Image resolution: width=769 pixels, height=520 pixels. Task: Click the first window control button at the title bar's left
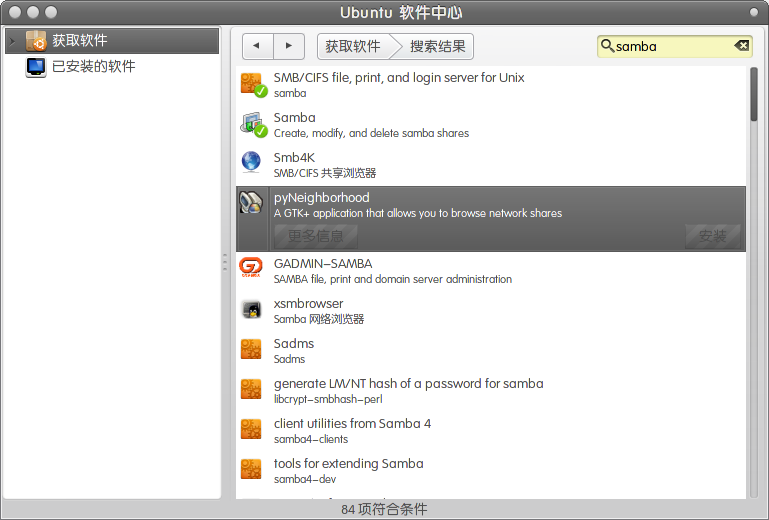(15, 12)
